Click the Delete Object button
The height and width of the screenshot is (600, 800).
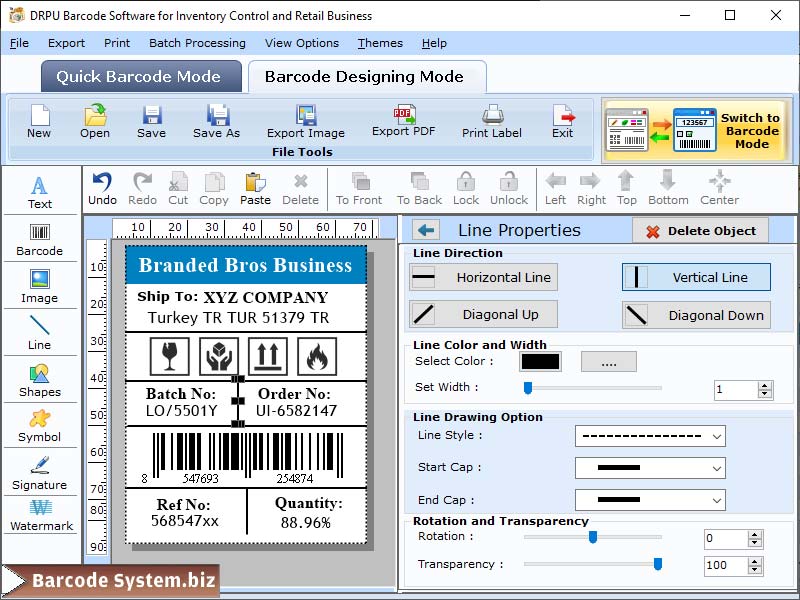point(701,231)
